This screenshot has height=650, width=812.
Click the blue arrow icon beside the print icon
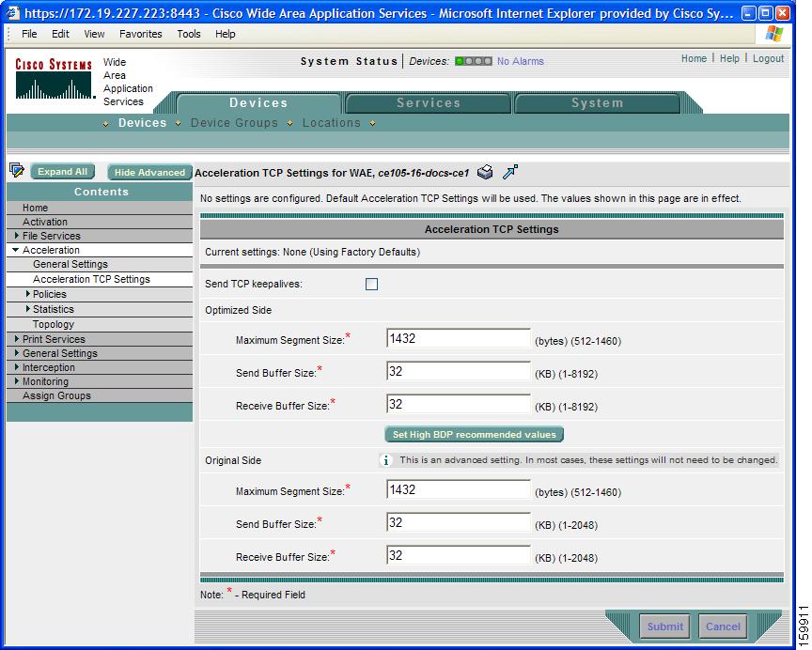pyautogui.click(x=510, y=172)
